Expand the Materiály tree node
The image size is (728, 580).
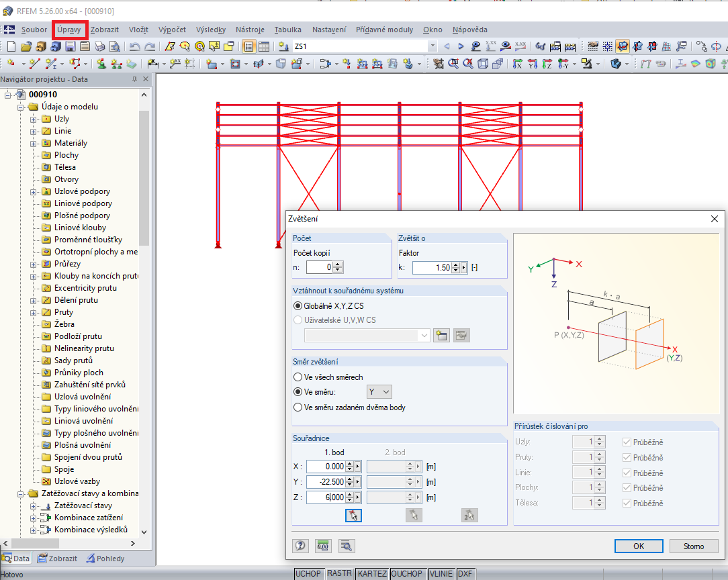34,144
